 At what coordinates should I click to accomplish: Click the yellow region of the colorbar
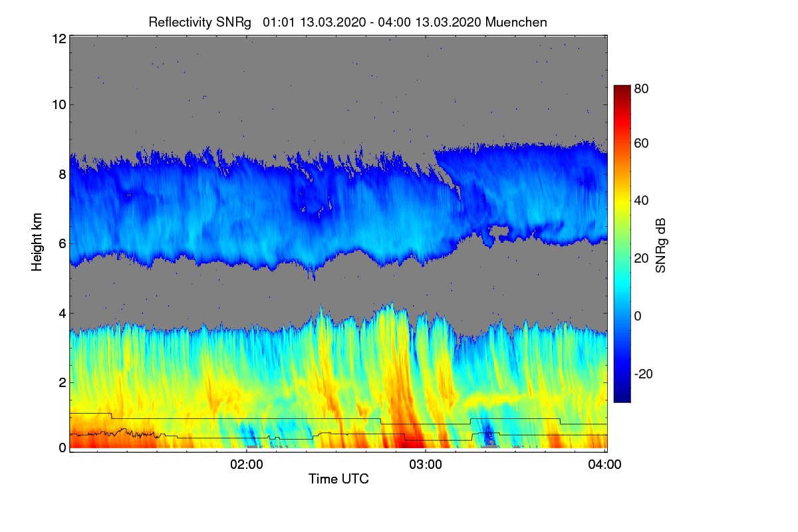click(621, 203)
